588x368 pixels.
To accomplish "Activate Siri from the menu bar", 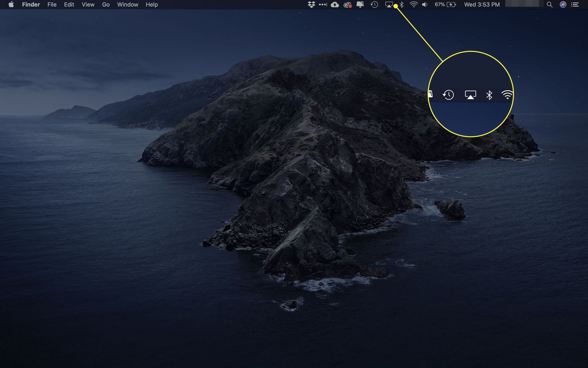I will pyautogui.click(x=563, y=5).
